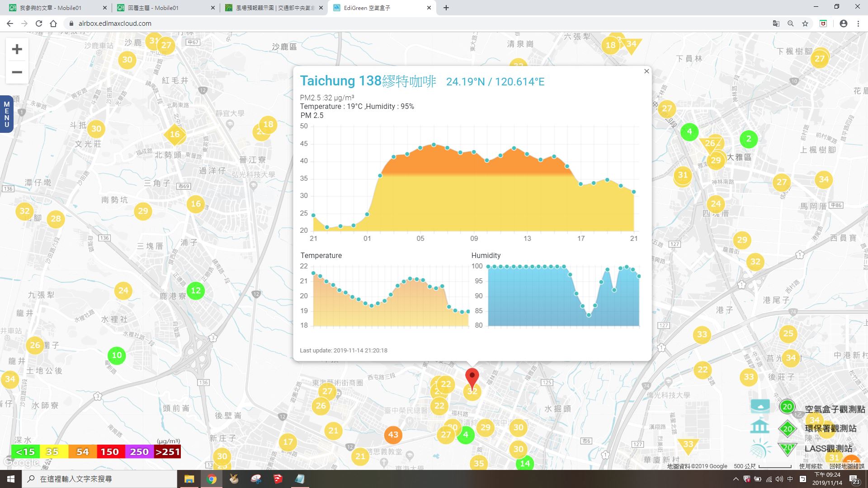Select the yellow 25 sensor marker
This screenshot has height=488, width=868.
click(x=788, y=333)
